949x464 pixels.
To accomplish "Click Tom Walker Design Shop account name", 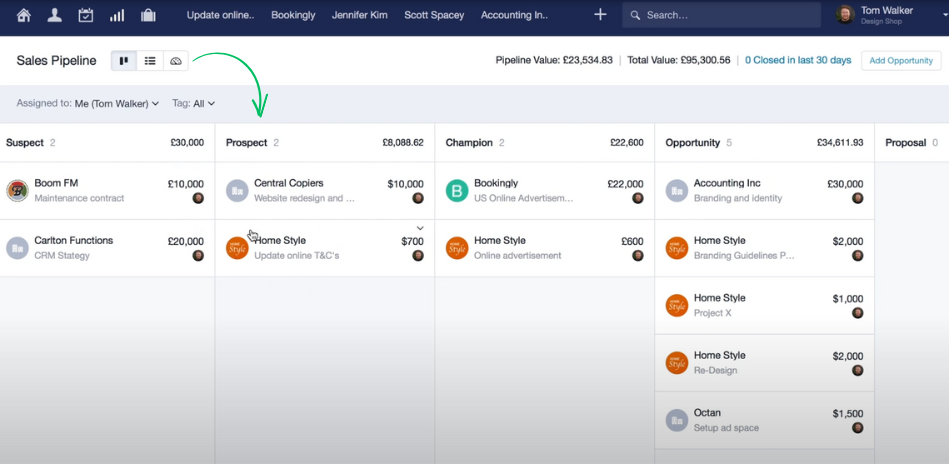I will pos(887,15).
